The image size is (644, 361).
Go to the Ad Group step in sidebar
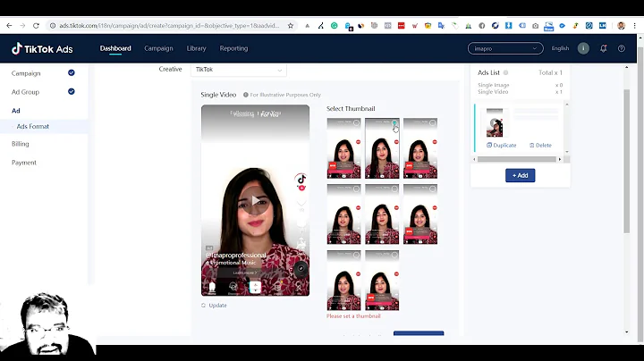(x=25, y=92)
